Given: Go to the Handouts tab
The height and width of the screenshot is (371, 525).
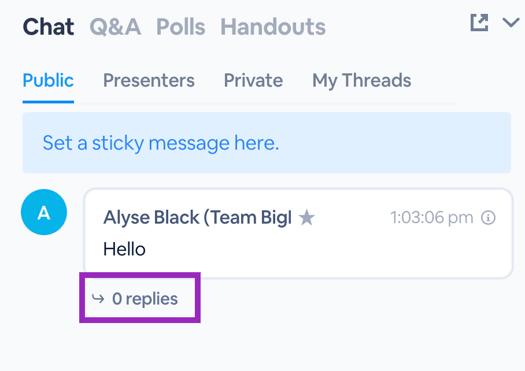Looking at the screenshot, I should (273, 27).
